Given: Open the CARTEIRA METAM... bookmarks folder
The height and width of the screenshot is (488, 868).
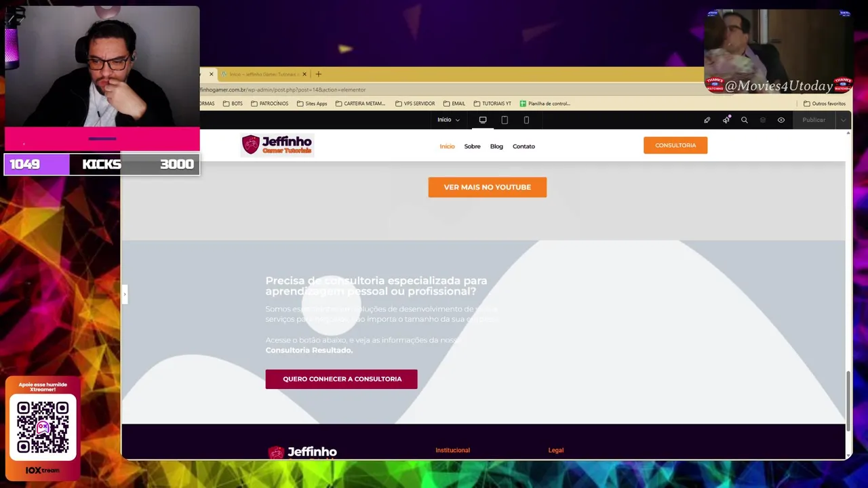Looking at the screenshot, I should point(360,104).
